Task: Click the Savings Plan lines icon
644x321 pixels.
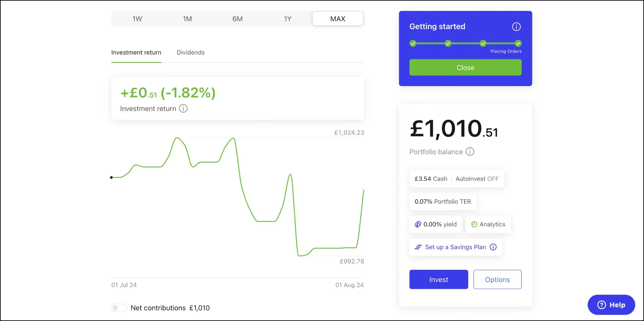Action: point(418,247)
